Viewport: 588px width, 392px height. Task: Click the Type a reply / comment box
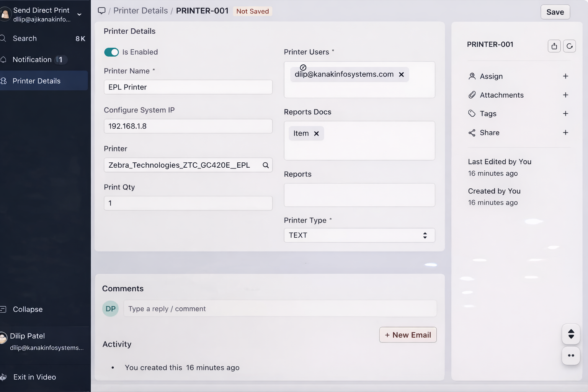click(x=280, y=309)
